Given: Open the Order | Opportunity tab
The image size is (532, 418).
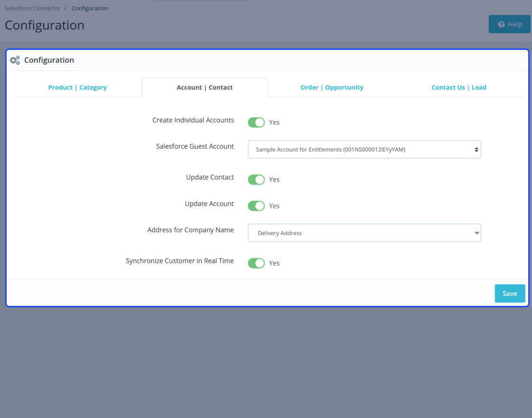Looking at the screenshot, I should click(332, 87).
